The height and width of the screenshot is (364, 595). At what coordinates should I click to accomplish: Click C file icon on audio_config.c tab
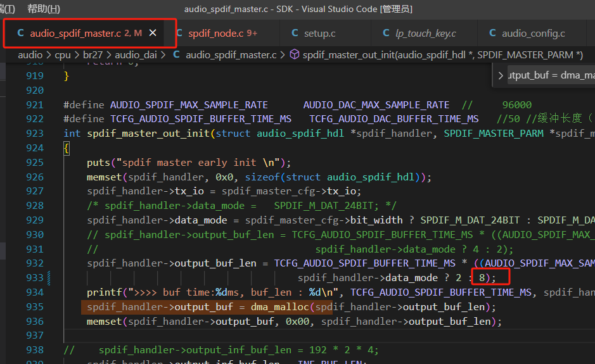(492, 33)
